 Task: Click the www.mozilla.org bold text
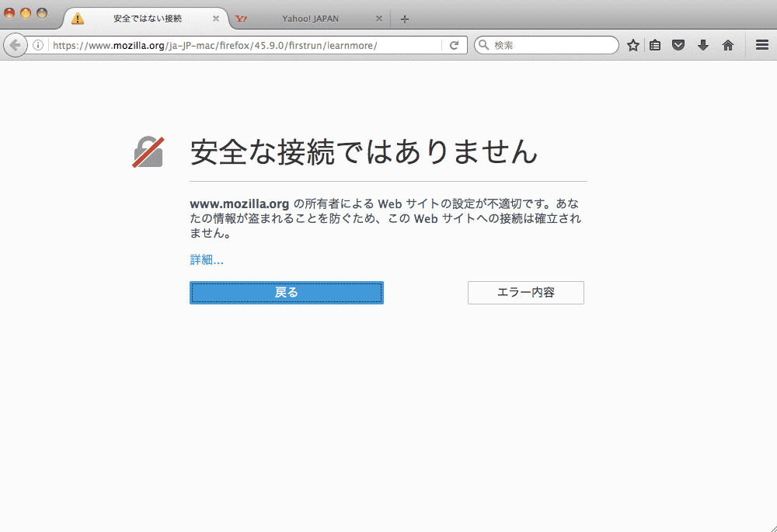[239, 203]
